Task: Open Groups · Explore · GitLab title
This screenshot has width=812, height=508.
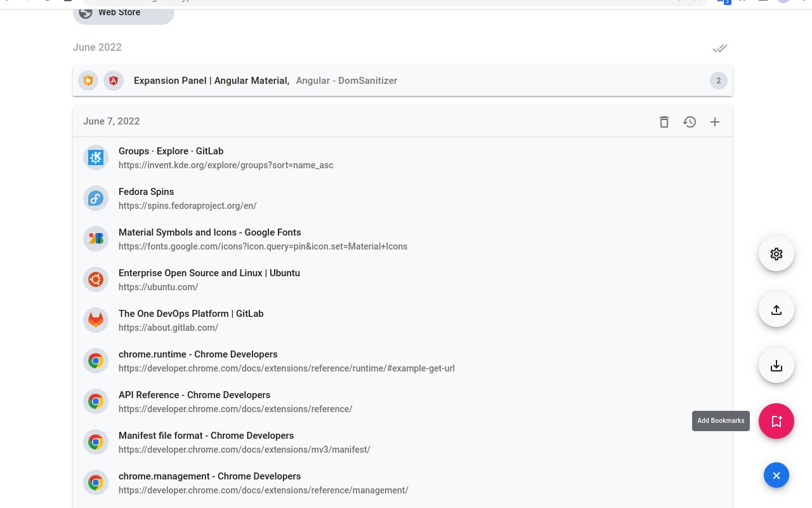Action: click(171, 151)
